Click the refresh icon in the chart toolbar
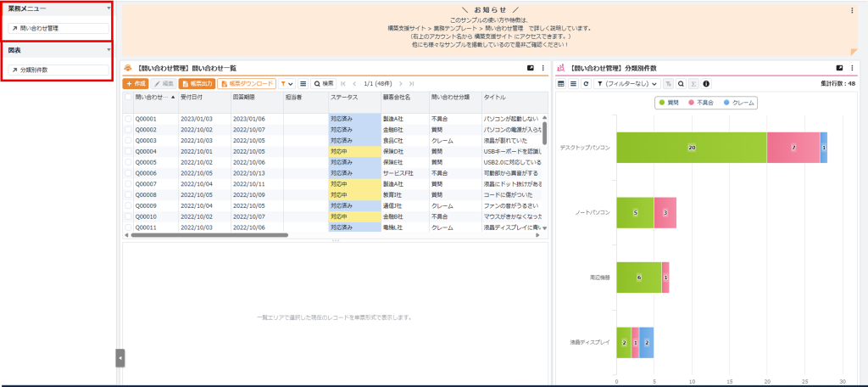Viewport: 868px width, 387px height. 585,84
